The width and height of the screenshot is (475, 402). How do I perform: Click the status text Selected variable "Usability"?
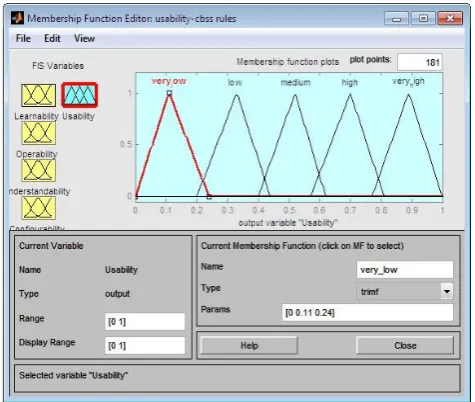click(73, 375)
